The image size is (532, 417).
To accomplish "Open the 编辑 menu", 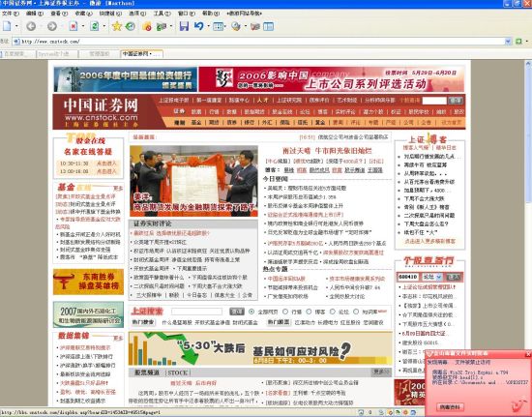I will 35,14.
